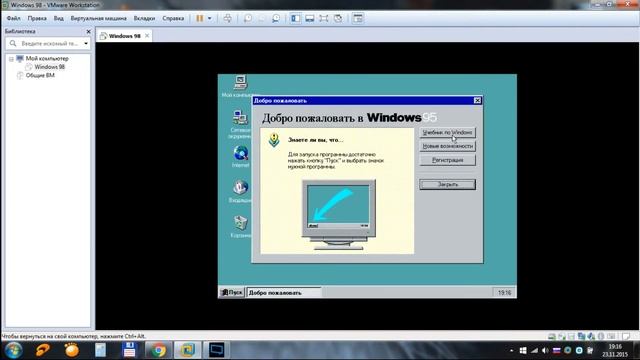
Task: Open the snapshot manager toolbar icon
Action: click(276, 18)
